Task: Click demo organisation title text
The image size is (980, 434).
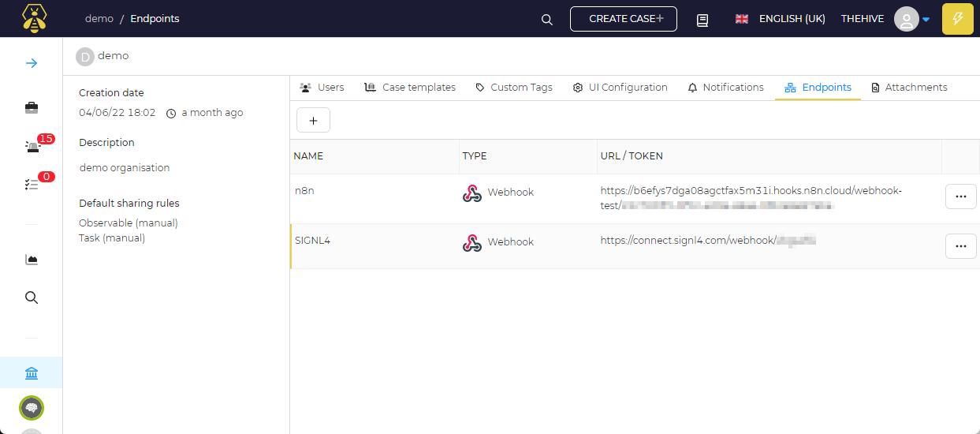Action: click(x=113, y=56)
